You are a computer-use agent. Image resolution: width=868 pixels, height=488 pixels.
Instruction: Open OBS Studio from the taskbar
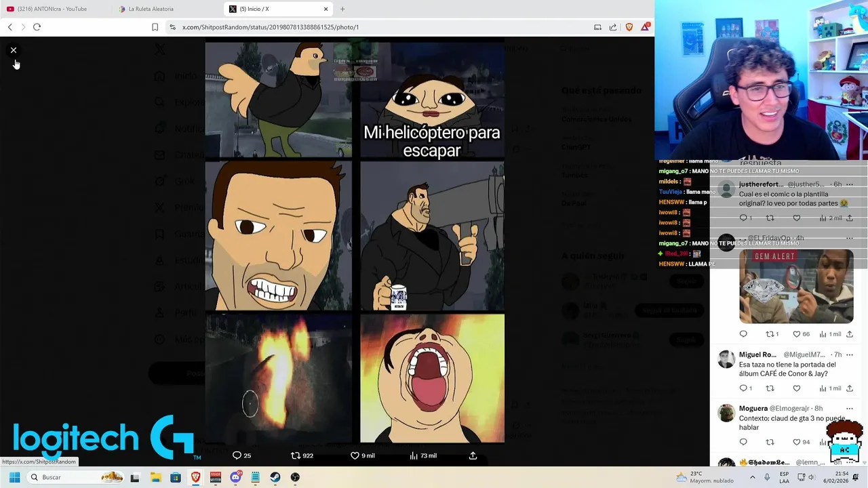(x=295, y=477)
